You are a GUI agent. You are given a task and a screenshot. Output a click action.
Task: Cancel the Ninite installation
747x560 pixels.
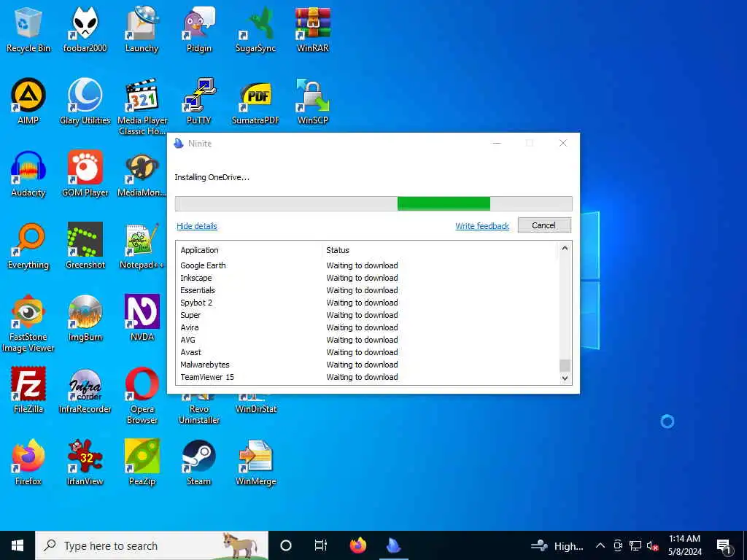(544, 225)
